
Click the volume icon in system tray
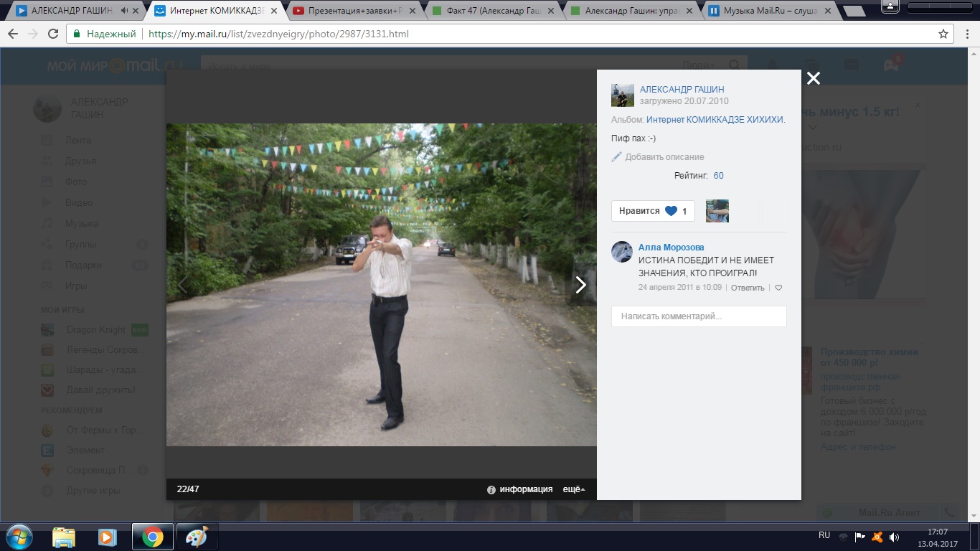[894, 537]
